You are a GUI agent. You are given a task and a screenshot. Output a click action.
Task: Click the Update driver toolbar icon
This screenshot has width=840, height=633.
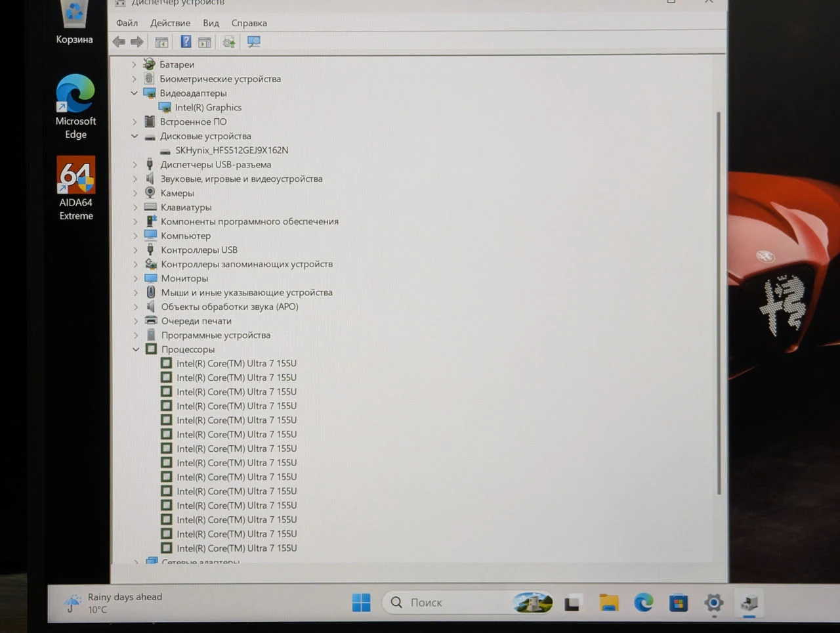(229, 42)
